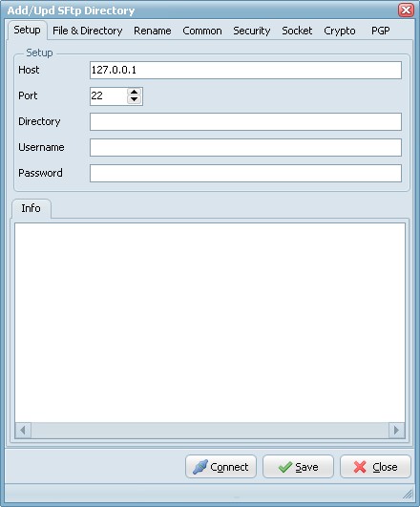This screenshot has width=420, height=507.
Task: Open the Socket tab
Action: point(297,31)
